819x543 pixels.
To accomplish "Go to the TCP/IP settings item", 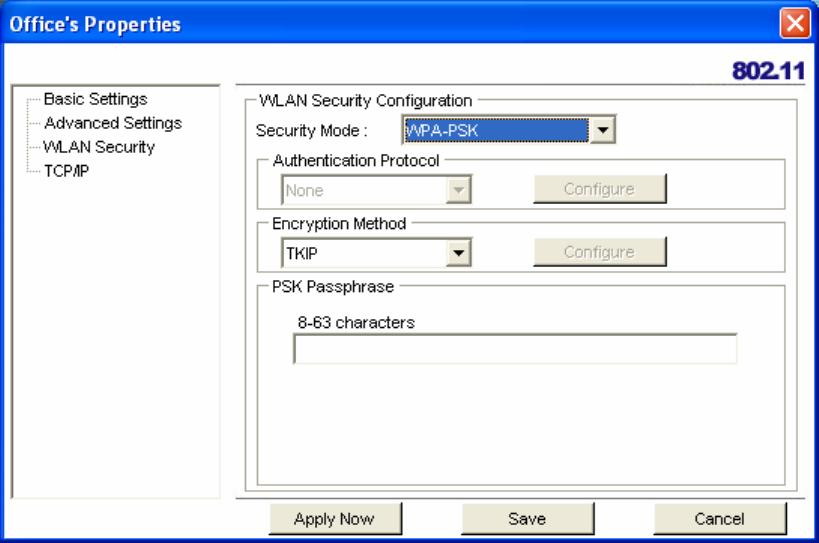I will click(68, 171).
